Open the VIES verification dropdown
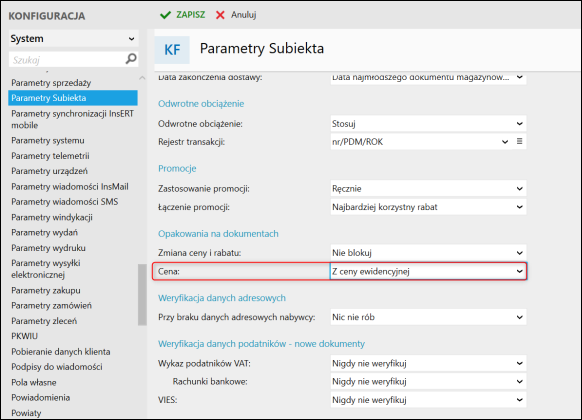582x420 pixels. pos(428,400)
